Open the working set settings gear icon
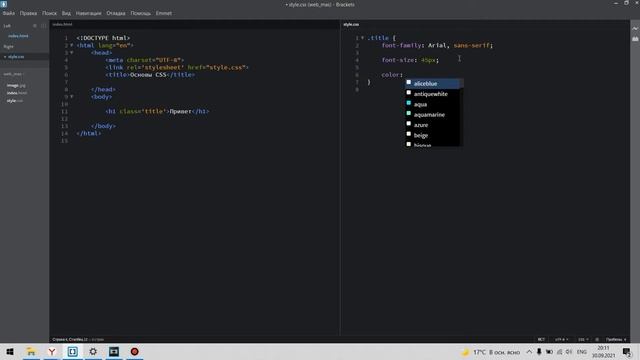Image resolution: width=640 pixels, height=360 pixels. [x=35, y=26]
